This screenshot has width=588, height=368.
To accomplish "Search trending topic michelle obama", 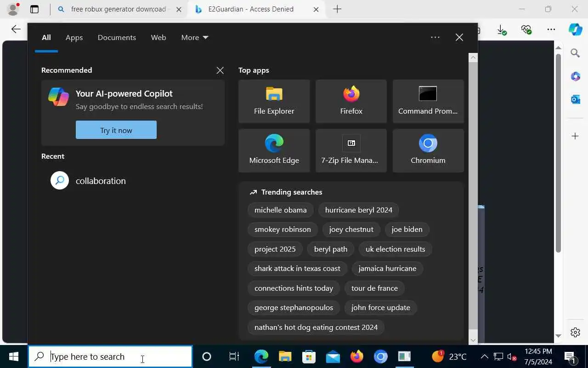I will (281, 210).
